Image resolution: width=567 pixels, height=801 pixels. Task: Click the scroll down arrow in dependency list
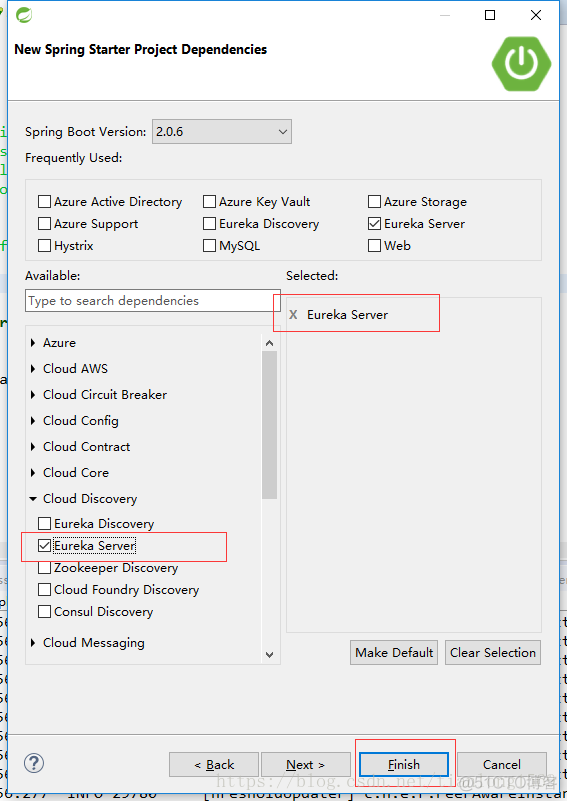click(270, 654)
